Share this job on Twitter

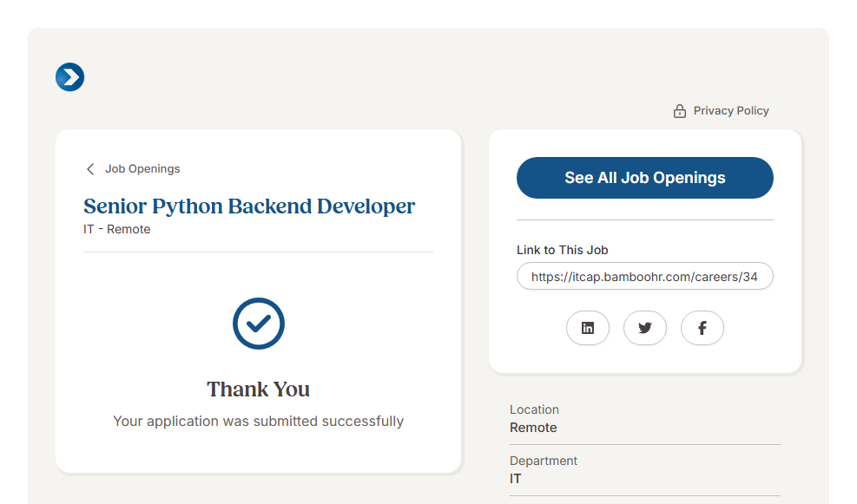tap(645, 328)
